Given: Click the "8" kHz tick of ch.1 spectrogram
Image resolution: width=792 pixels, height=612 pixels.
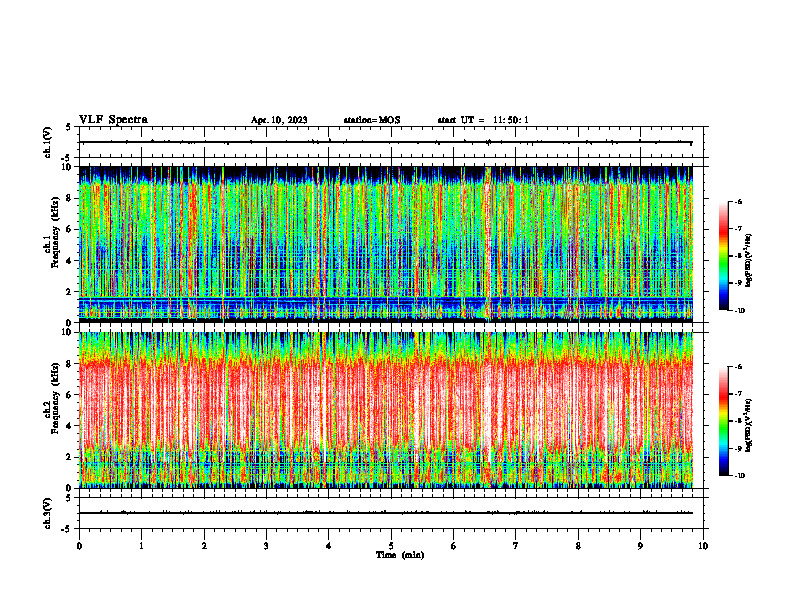Looking at the screenshot, I should [70, 198].
